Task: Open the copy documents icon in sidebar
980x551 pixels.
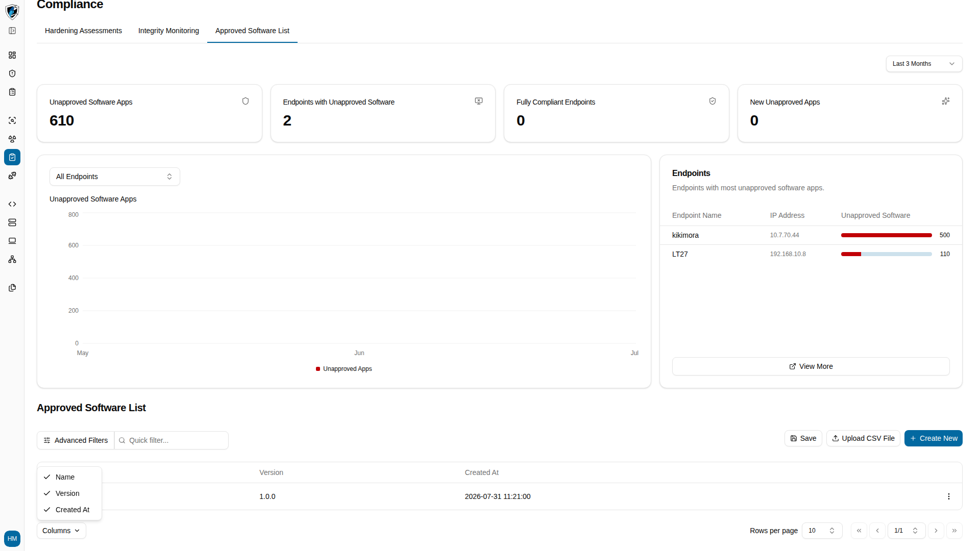Action: point(12,288)
